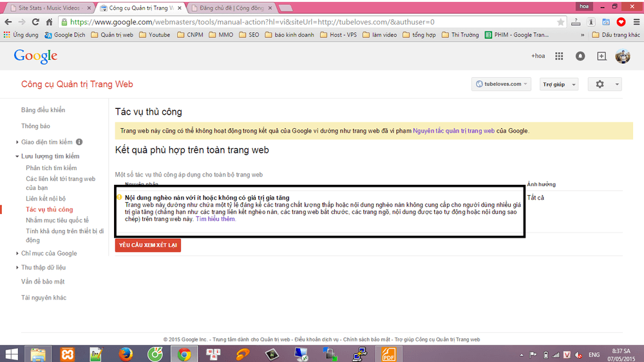Switch to the Site Stats Music Videos tab
Image resolution: width=644 pixels, height=362 pixels.
[50, 8]
